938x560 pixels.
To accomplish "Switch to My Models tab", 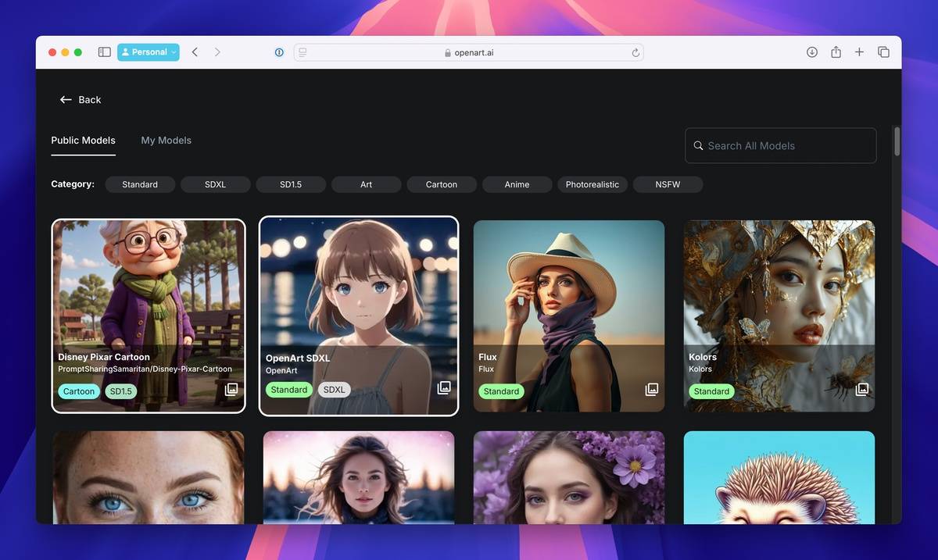I will pos(166,141).
